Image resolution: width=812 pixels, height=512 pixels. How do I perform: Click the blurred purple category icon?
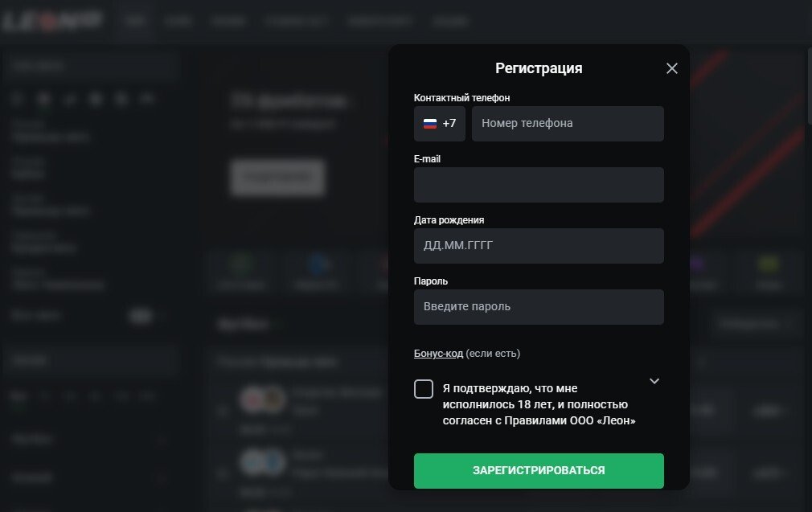pyautogui.click(x=698, y=264)
